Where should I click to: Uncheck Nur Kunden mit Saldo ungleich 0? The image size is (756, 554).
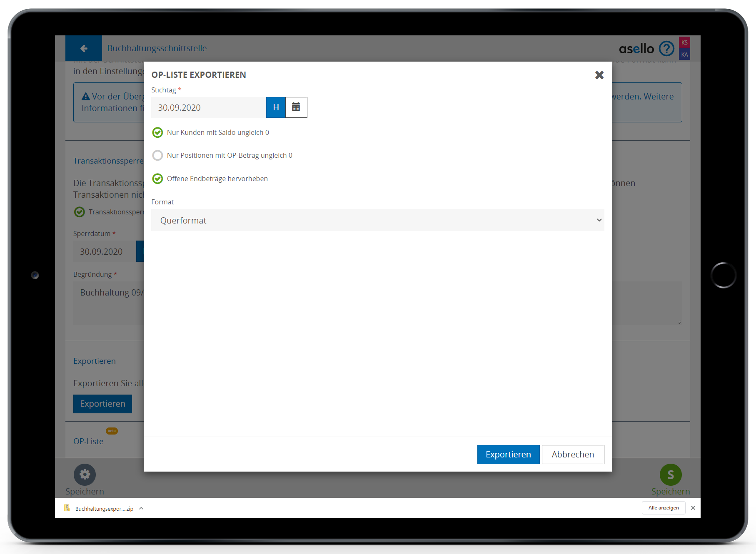pyautogui.click(x=157, y=132)
